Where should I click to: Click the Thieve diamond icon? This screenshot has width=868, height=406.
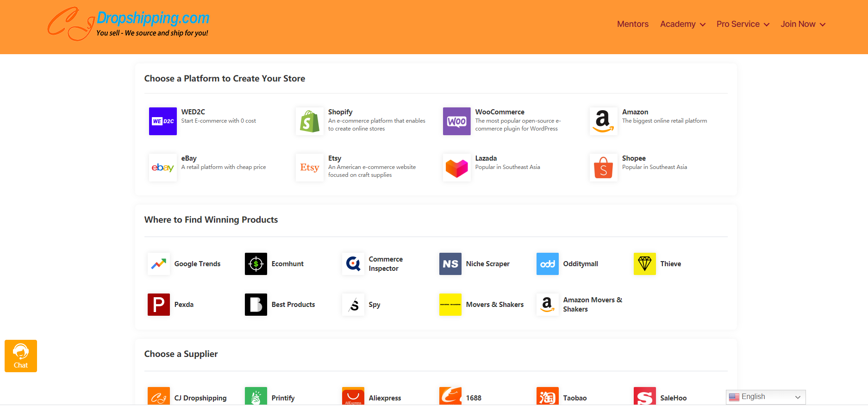(644, 264)
